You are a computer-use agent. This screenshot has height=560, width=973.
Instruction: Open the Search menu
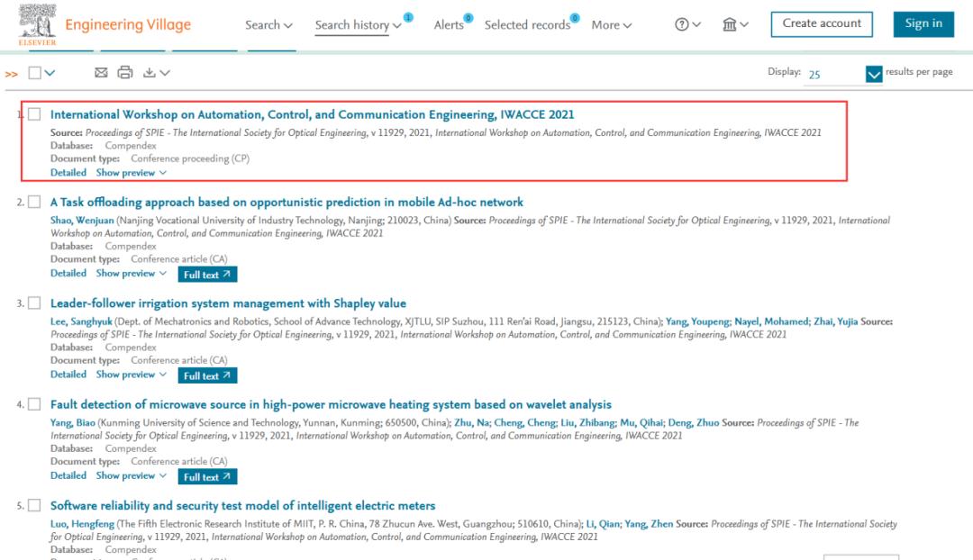(x=268, y=25)
